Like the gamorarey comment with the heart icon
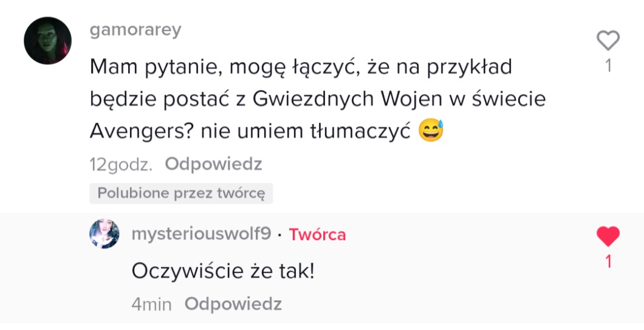This screenshot has width=644, height=330. tap(608, 41)
